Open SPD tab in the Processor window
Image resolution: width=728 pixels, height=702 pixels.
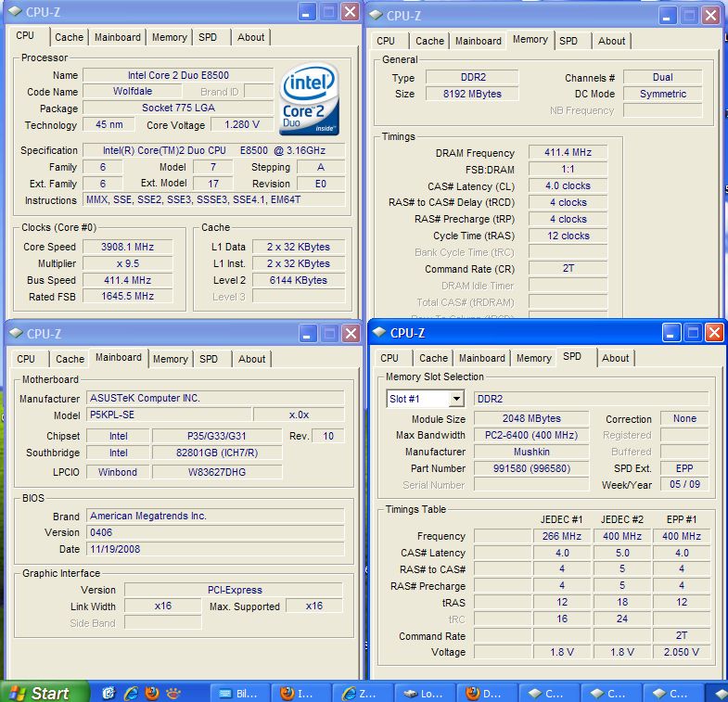(208, 37)
